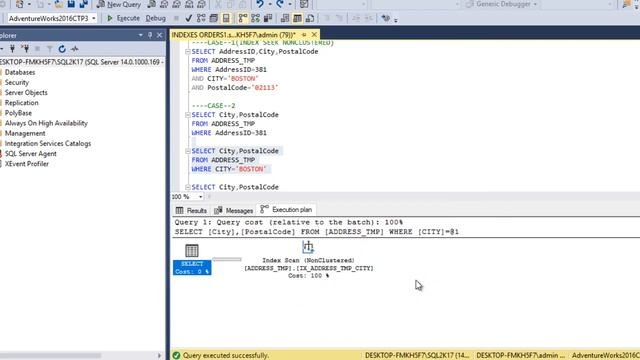Close the INDEXES ORDERS1 document tab

click(x=314, y=35)
